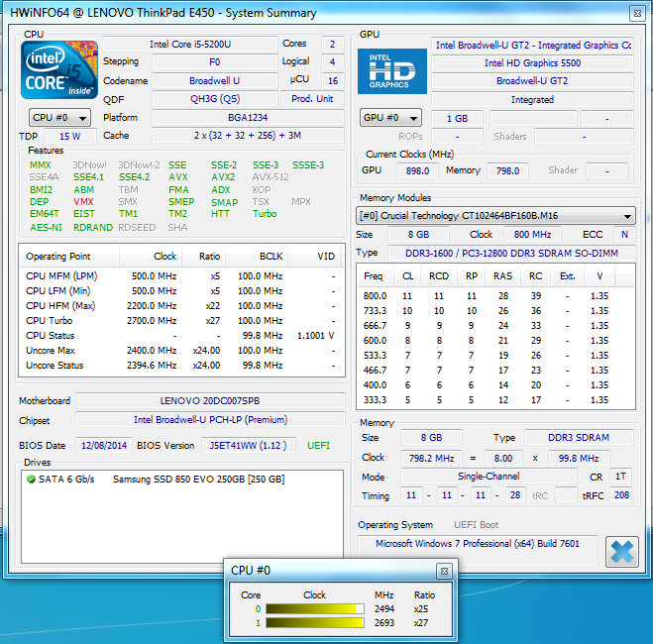653x644 pixels.
Task: Select the Uncore Status row
Action: 180,366
